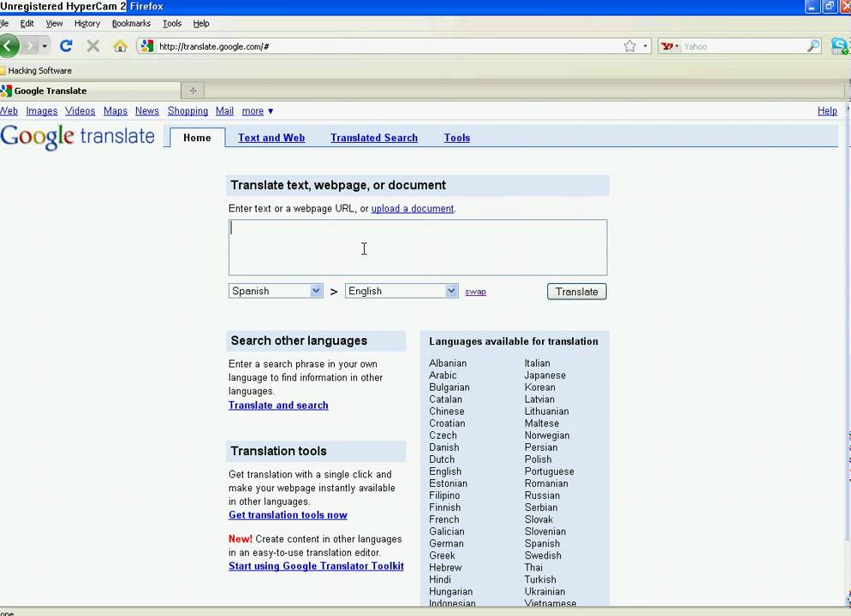Go back with the green back arrow
The height and width of the screenshot is (616, 851).
(9, 46)
